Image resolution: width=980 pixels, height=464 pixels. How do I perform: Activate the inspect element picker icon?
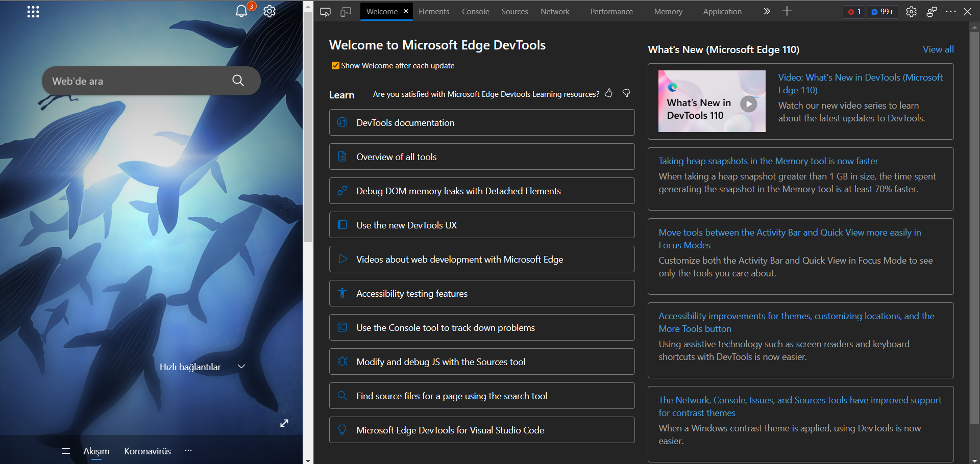325,12
